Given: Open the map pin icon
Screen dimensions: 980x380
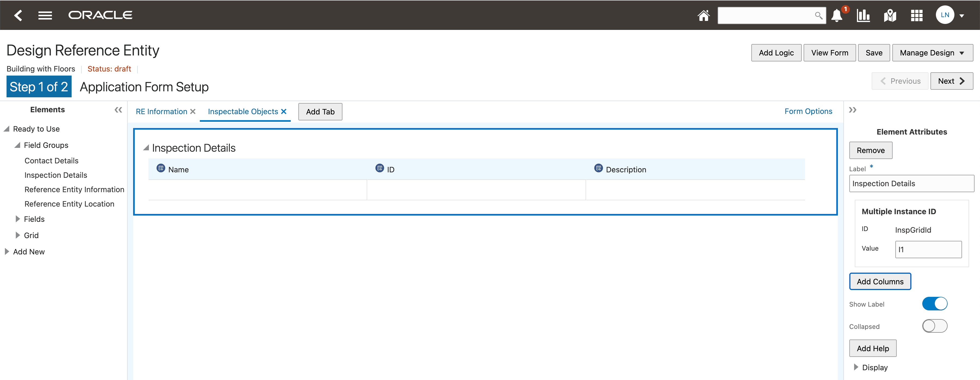Looking at the screenshot, I should (890, 15).
